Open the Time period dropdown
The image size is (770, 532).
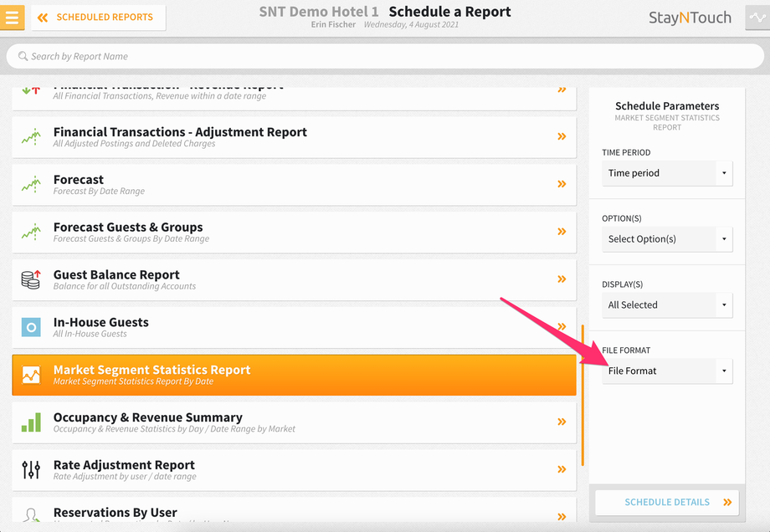pyautogui.click(x=667, y=173)
